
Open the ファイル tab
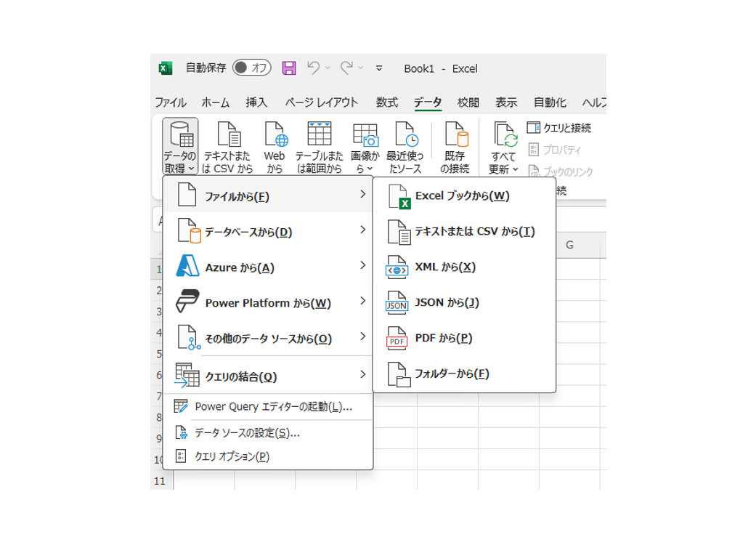(171, 102)
